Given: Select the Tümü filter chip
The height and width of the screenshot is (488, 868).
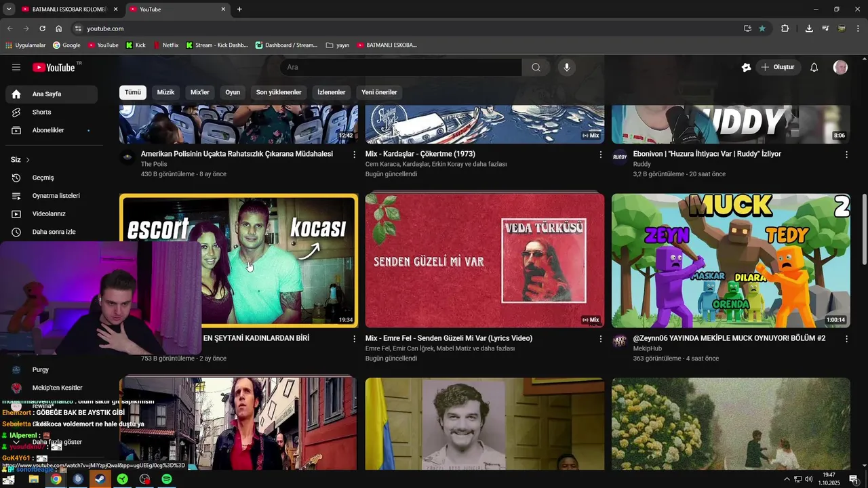Looking at the screenshot, I should coord(133,92).
